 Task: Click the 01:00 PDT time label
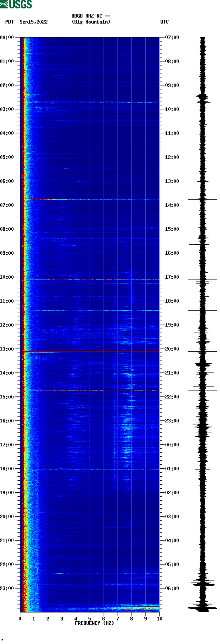pyautogui.click(x=7, y=61)
